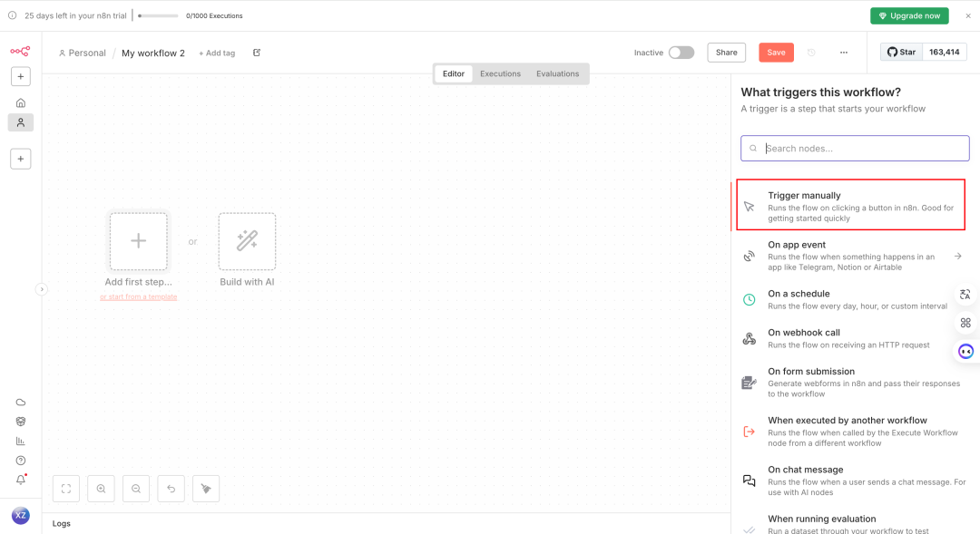Click the executions usage progress bar

(158, 15)
